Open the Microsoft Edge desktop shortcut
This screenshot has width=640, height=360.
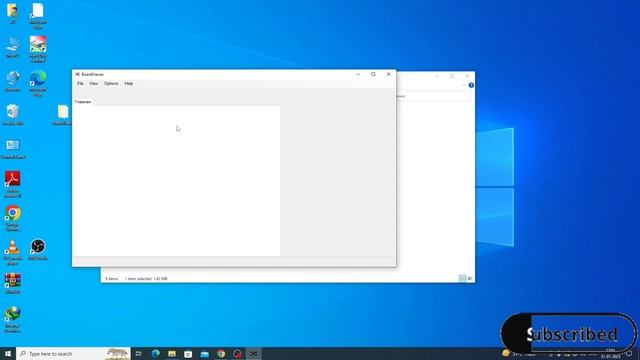[38, 83]
